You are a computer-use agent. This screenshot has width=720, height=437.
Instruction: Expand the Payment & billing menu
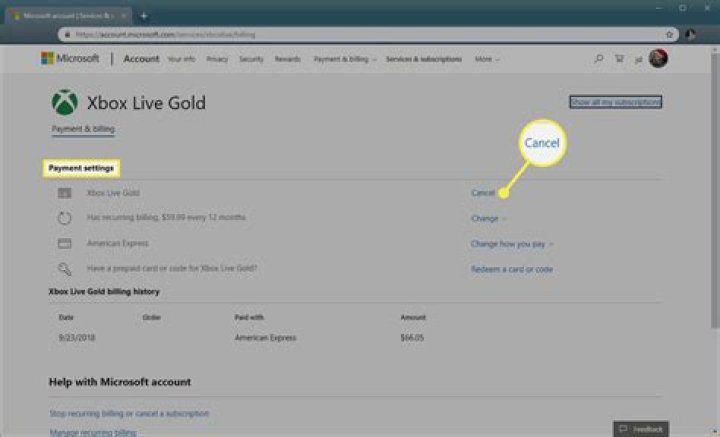click(345, 59)
